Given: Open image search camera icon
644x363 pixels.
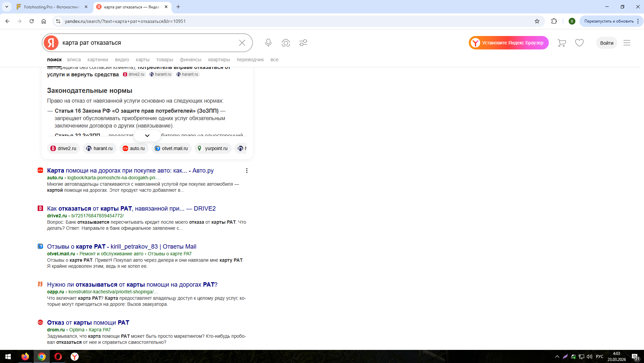Looking at the screenshot, I should (286, 43).
